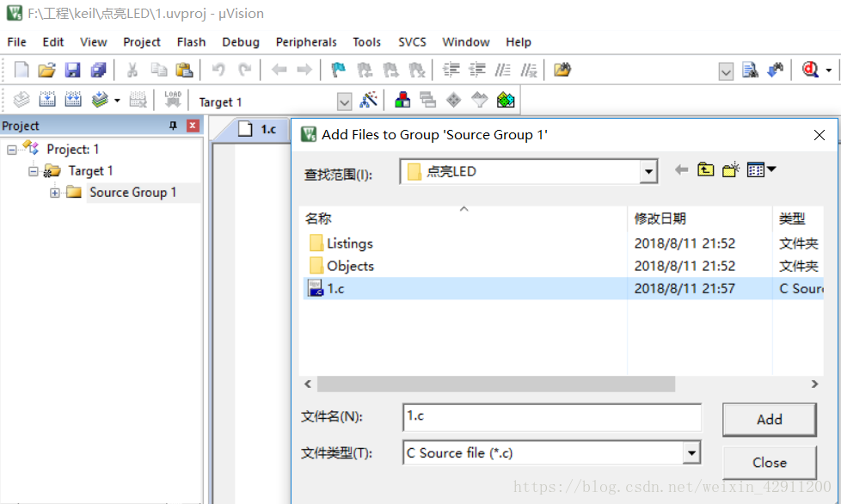Start debug session magnifier icon
The height and width of the screenshot is (504, 841).
click(x=810, y=70)
